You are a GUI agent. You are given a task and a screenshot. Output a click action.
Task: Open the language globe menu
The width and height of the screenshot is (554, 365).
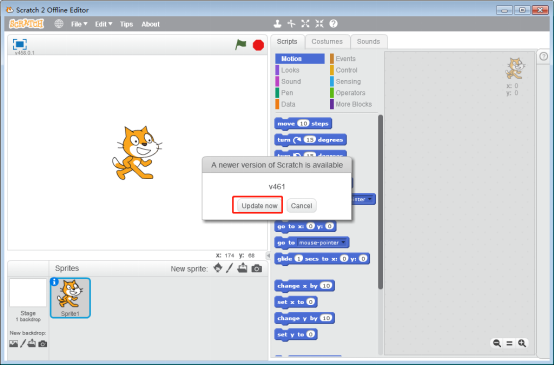pos(59,24)
